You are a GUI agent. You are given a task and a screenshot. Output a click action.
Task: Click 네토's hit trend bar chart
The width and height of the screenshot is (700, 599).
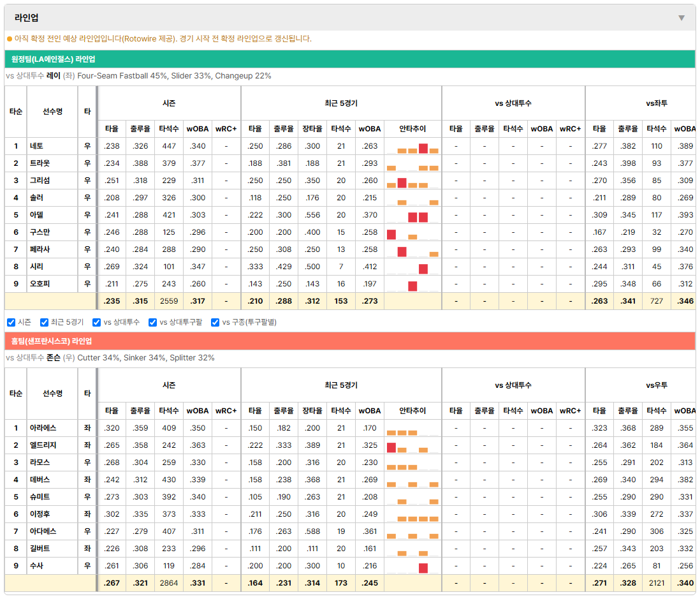(x=412, y=147)
